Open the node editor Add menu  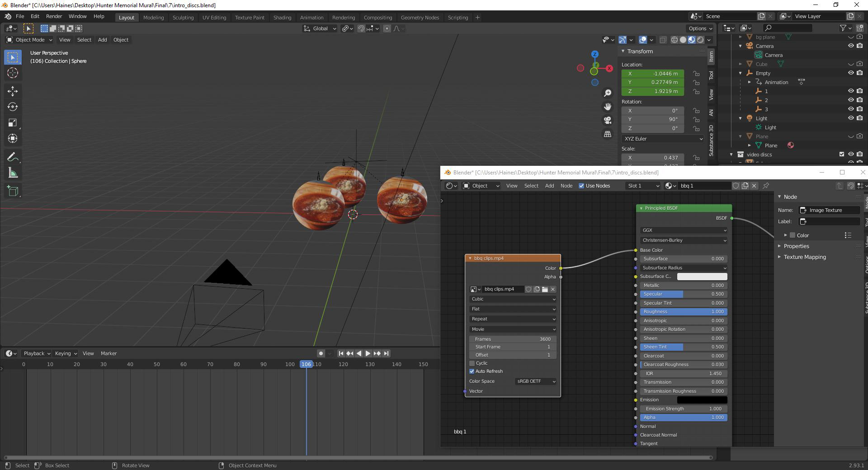[x=549, y=186]
